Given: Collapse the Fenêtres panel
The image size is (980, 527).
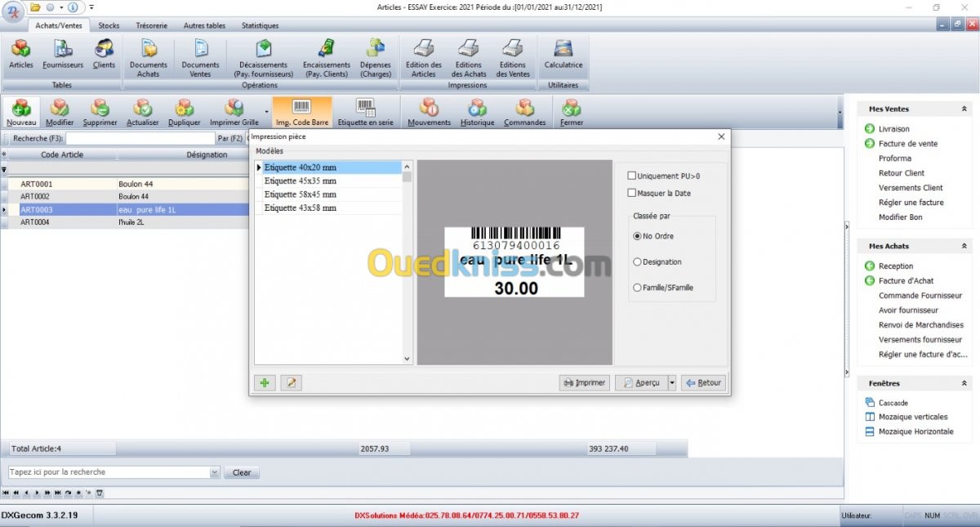Looking at the screenshot, I should click(x=964, y=383).
